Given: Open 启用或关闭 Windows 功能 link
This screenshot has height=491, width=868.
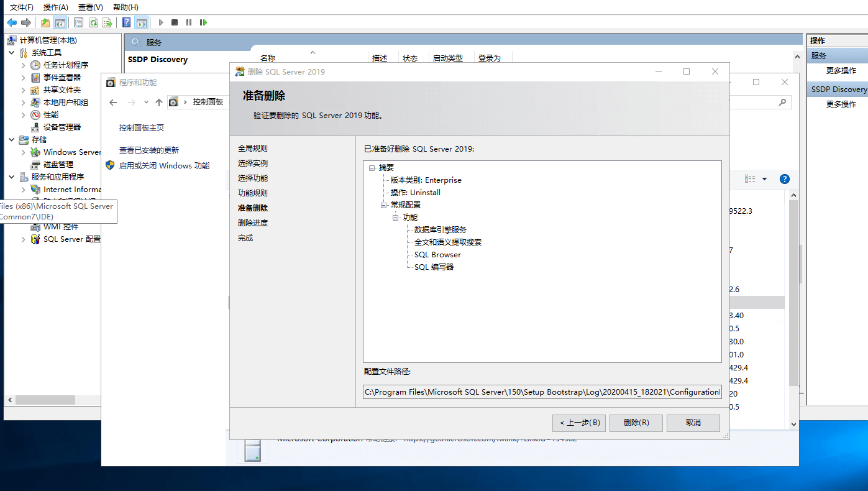Looking at the screenshot, I should tap(164, 166).
